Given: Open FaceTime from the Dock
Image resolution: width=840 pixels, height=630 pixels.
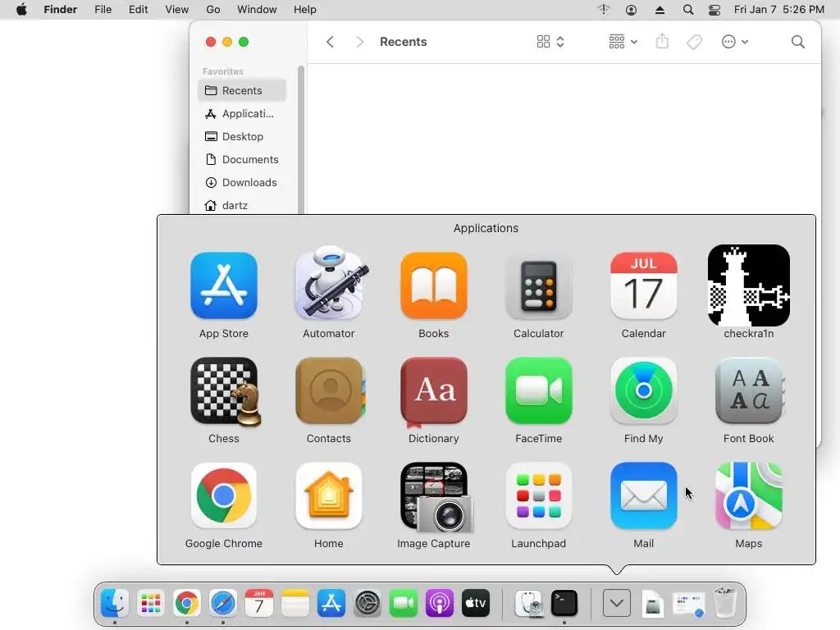Looking at the screenshot, I should click(404, 603).
